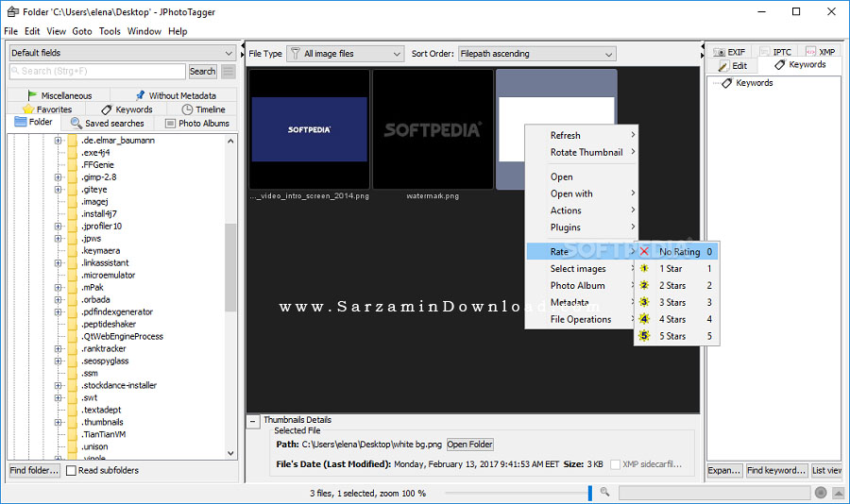Click the green Miscellaneous flag icon
Image resolution: width=850 pixels, height=504 pixels.
pos(32,95)
